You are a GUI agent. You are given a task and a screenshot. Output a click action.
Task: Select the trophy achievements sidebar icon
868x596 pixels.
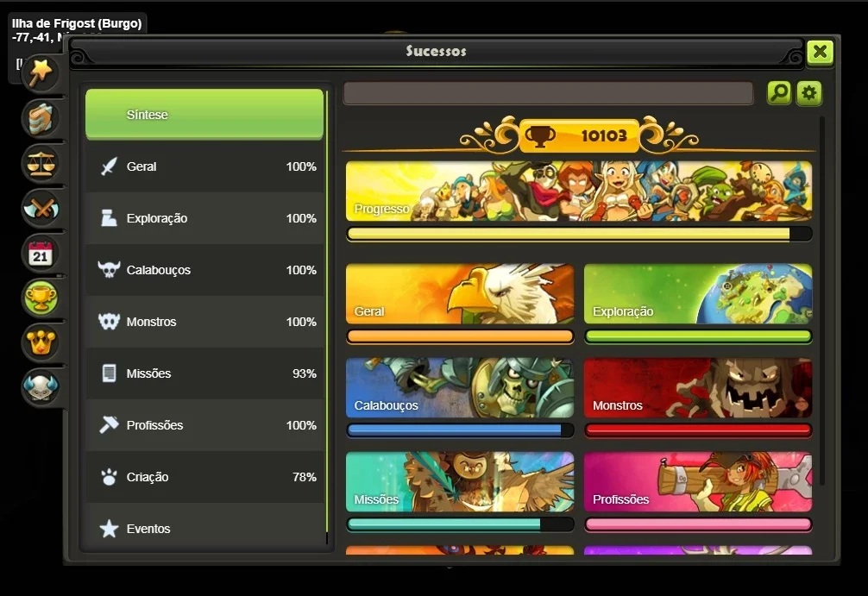click(41, 298)
